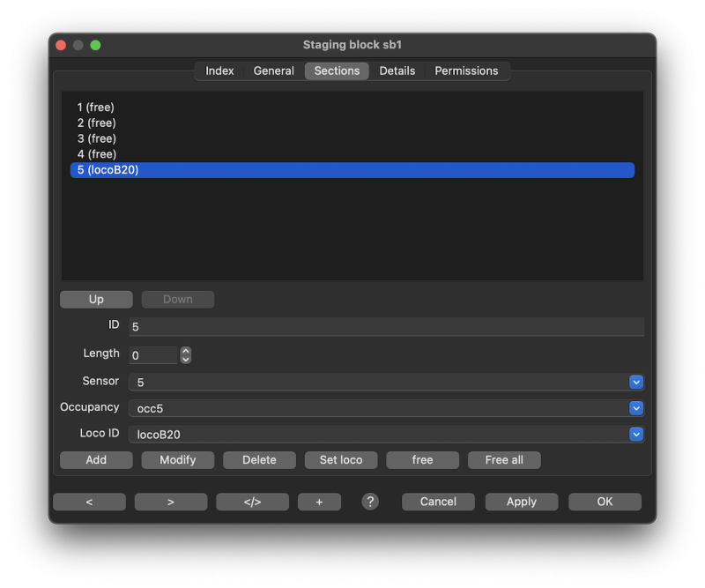Screen dimensions: 705x588
Task: Move section up with Up button
Action: tap(96, 300)
